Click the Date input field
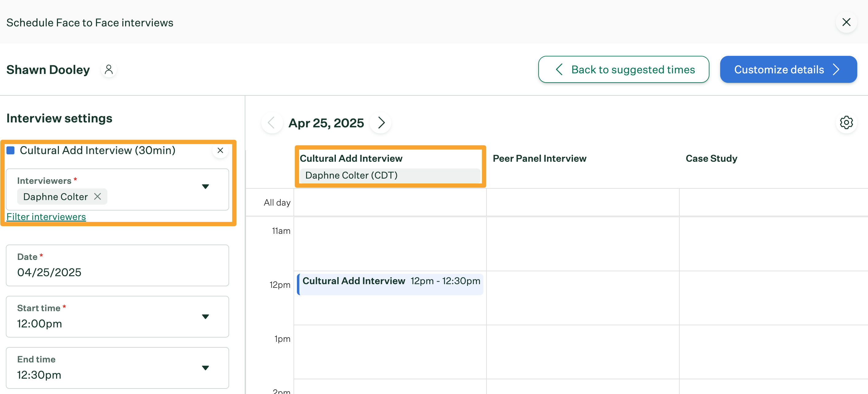The height and width of the screenshot is (394, 868). [x=117, y=266]
